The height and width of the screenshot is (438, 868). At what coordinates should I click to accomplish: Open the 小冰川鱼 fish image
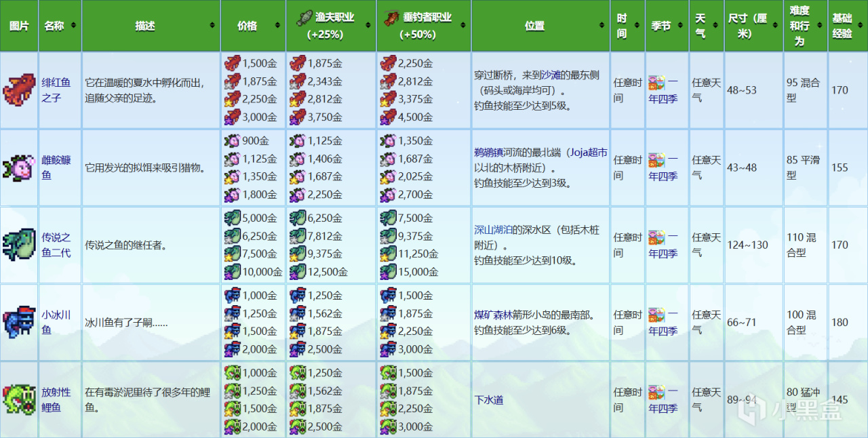tap(19, 322)
